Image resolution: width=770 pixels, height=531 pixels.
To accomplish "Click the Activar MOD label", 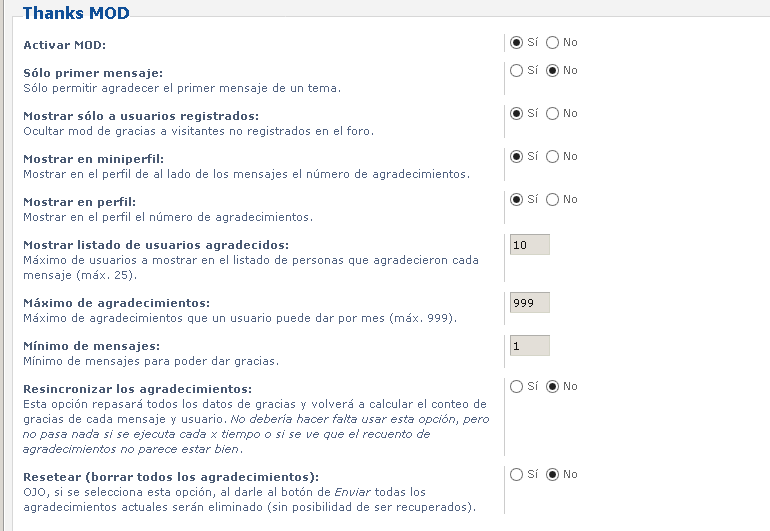I will coord(64,45).
